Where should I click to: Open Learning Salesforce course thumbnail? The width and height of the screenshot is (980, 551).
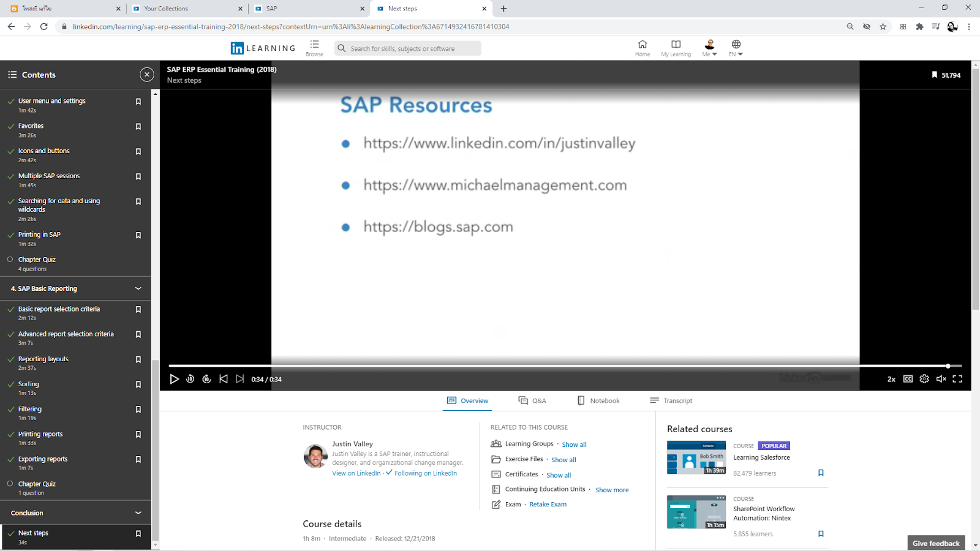click(x=696, y=457)
